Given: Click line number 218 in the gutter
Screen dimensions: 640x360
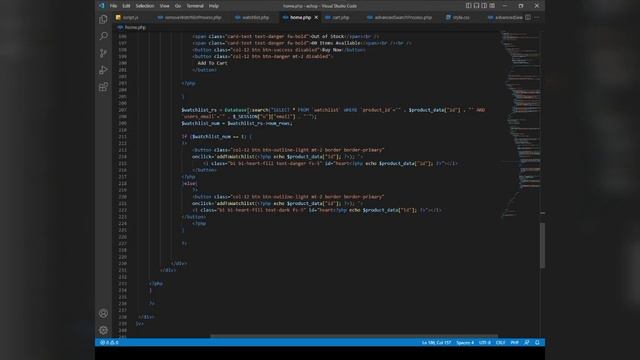Looking at the screenshot, I should (122, 183).
